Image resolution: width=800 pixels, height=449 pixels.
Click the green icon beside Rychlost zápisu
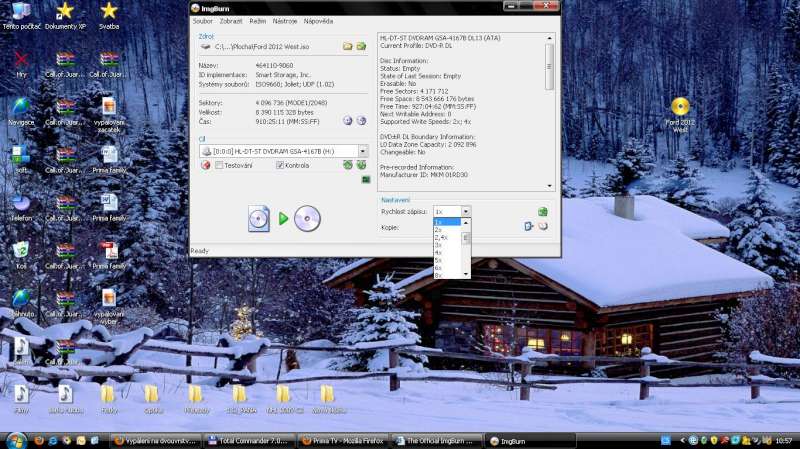click(x=542, y=211)
